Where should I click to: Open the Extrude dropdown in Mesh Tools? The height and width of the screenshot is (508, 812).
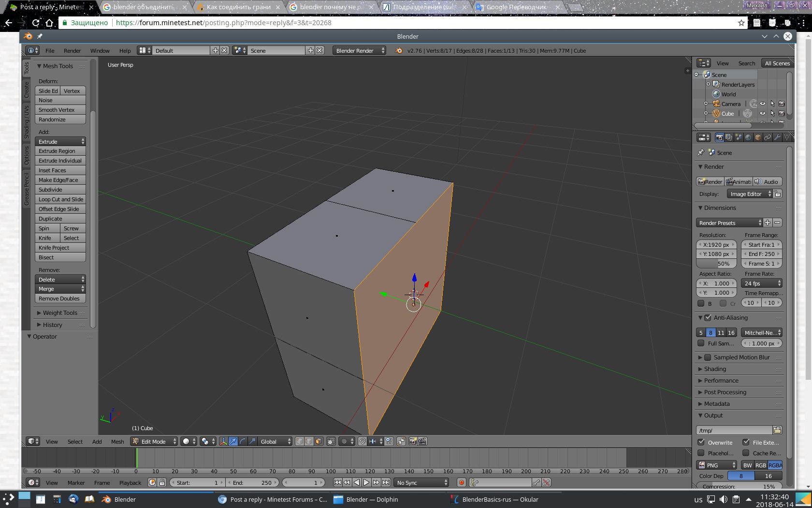click(60, 141)
